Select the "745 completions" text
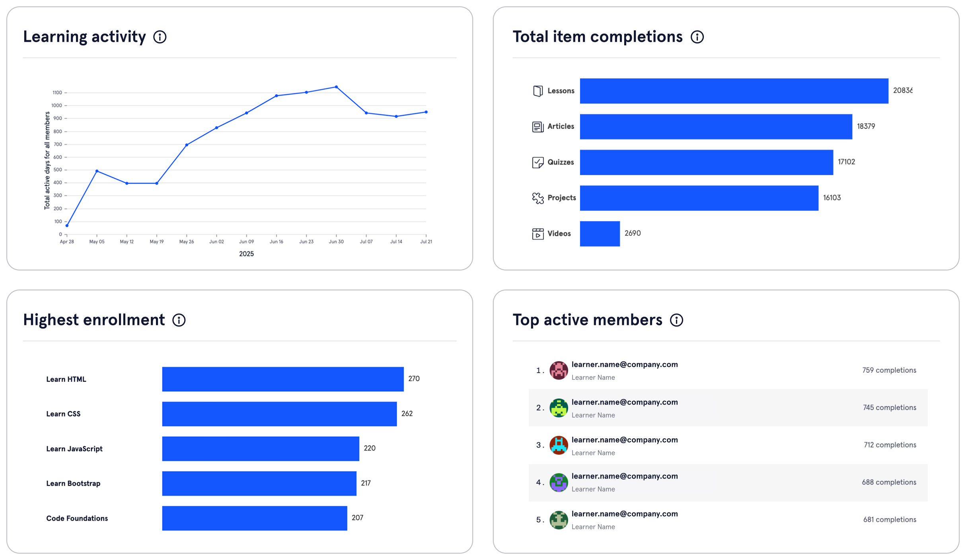Image resolution: width=966 pixels, height=560 pixels. click(890, 408)
